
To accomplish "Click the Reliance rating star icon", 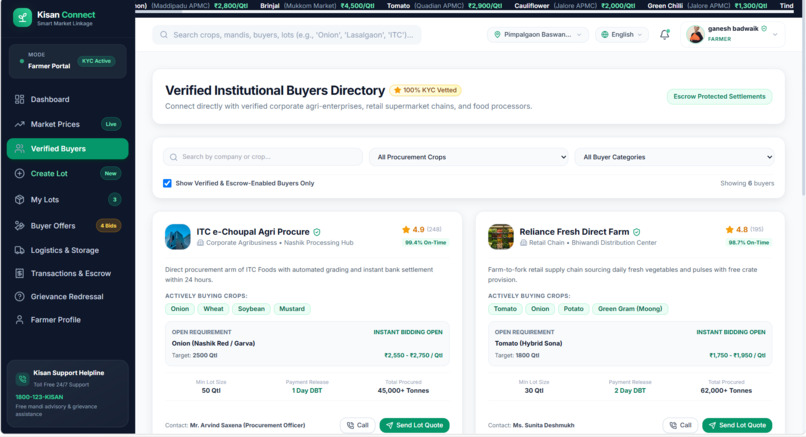I will (729, 229).
